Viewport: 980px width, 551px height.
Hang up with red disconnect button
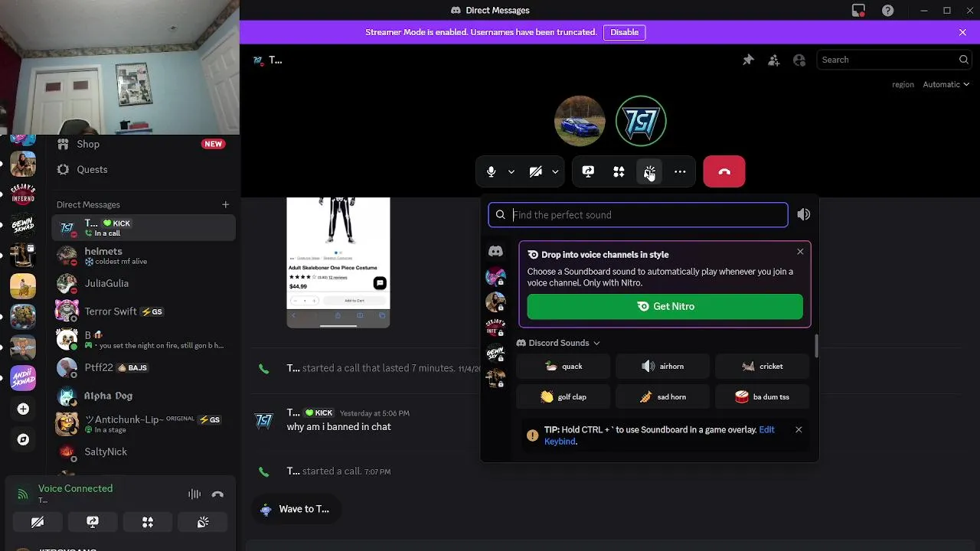(724, 172)
